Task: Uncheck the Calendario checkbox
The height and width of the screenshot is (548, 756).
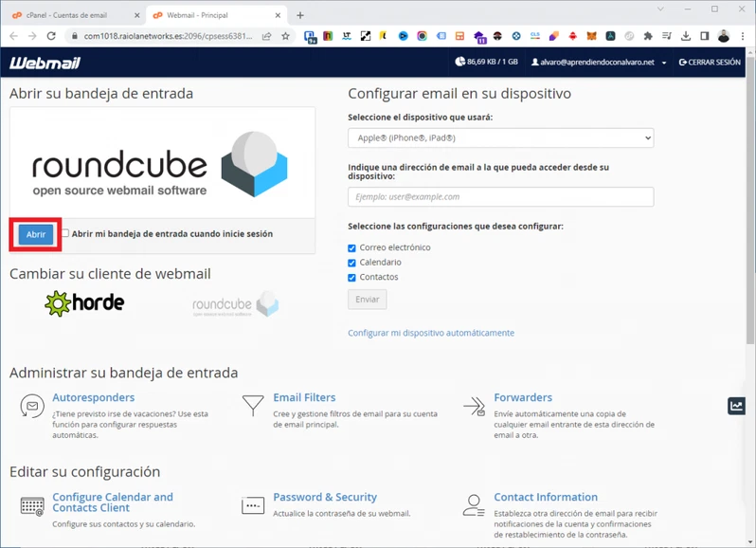Action: point(351,263)
